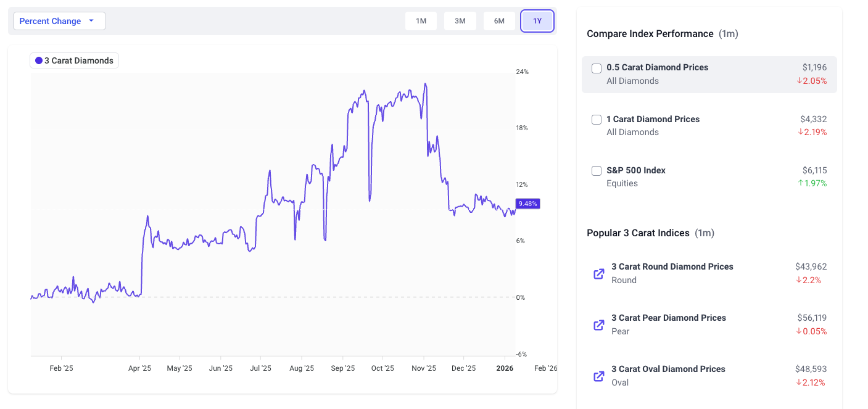Click the 2.19% decline figure
868x409 pixels.
[812, 132]
